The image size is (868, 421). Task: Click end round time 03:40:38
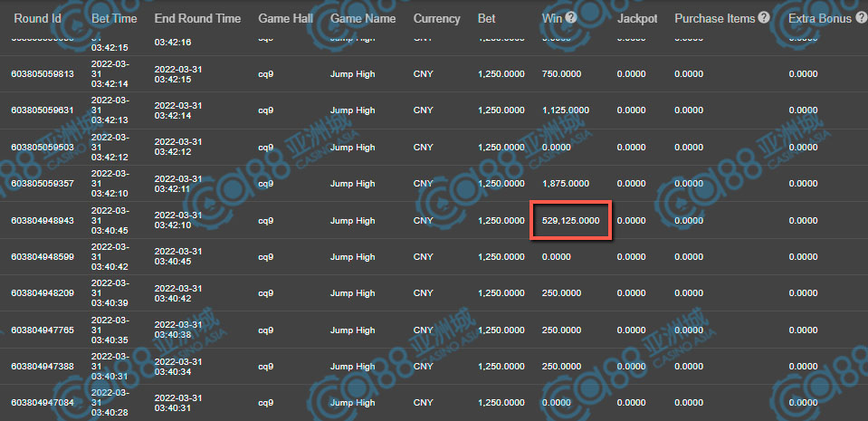click(173, 335)
